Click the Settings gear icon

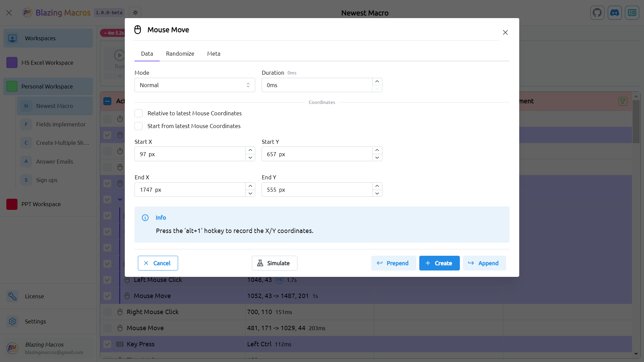[x=12, y=321]
